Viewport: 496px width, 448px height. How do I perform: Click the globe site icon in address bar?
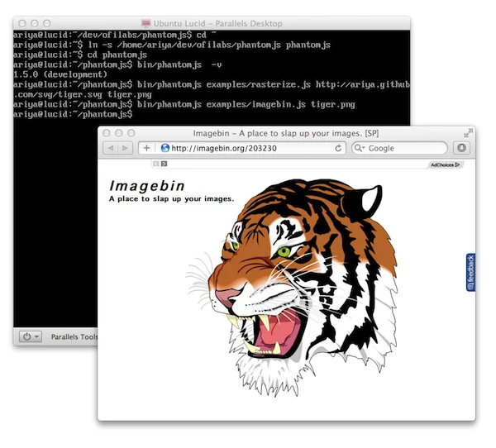(165, 148)
